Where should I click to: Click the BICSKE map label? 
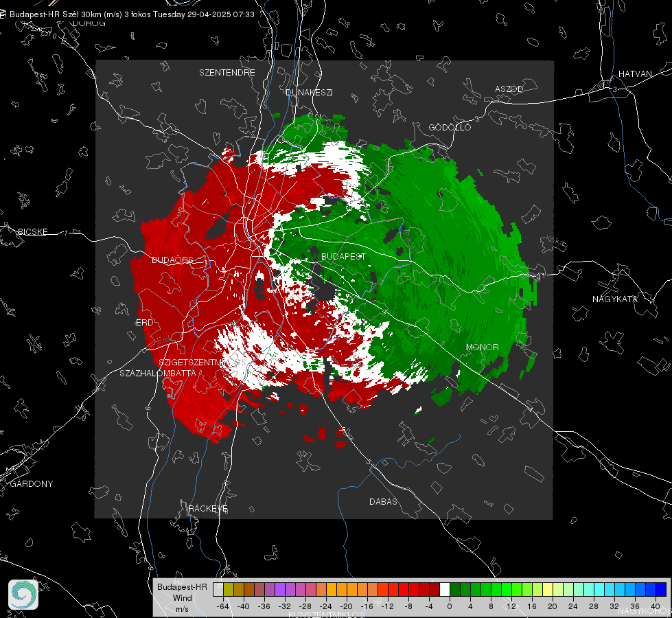32,231
